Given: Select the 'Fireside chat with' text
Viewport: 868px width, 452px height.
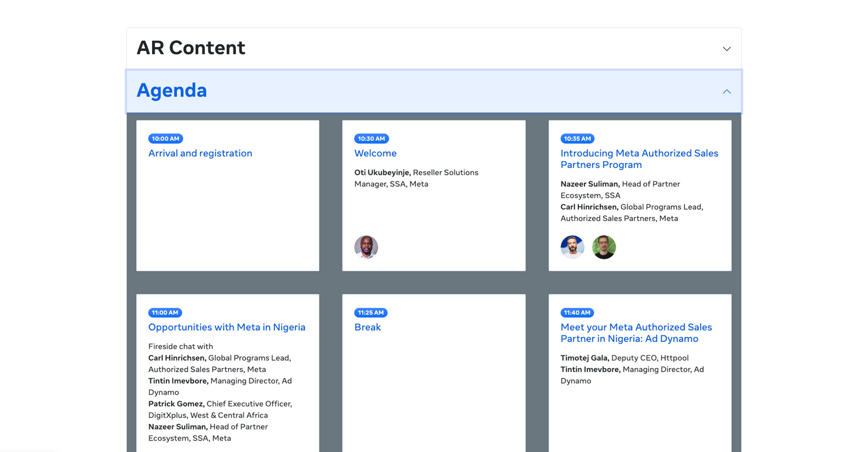Looking at the screenshot, I should coord(180,346).
